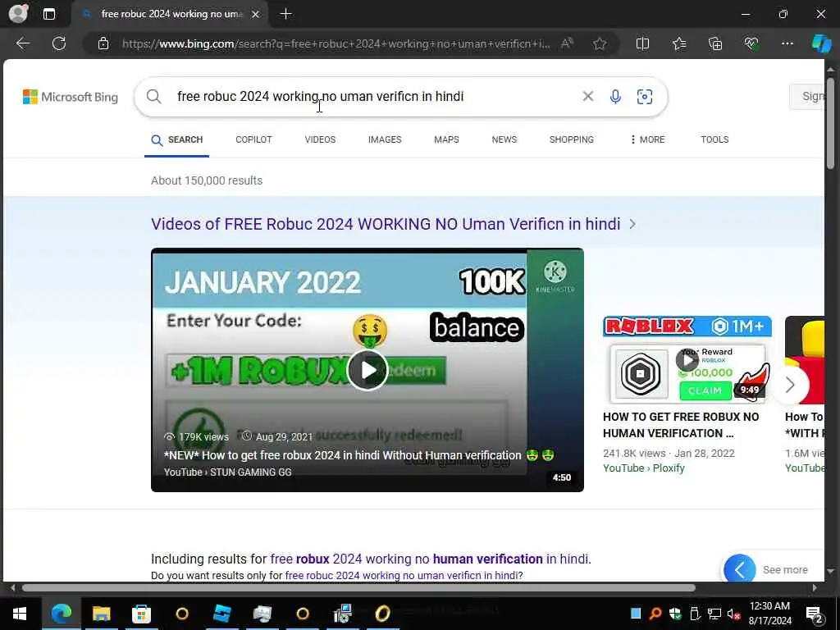Go back using the browser back arrow
The image size is (840, 630).
click(22, 43)
